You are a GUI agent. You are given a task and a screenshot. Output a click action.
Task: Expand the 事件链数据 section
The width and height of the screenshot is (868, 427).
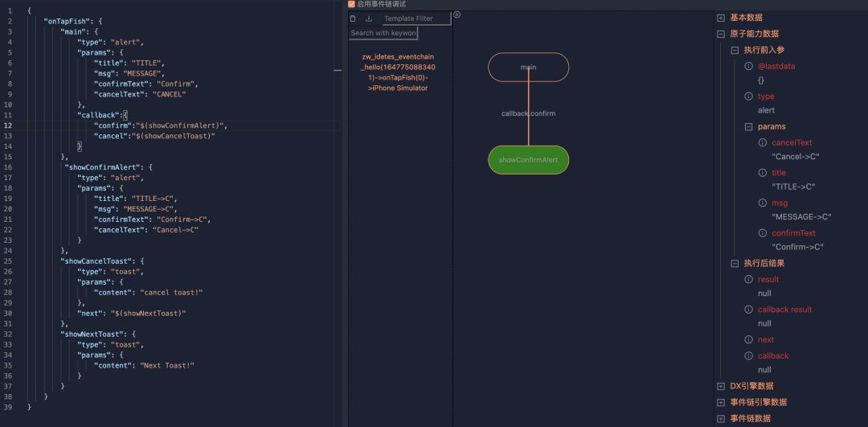pos(721,418)
